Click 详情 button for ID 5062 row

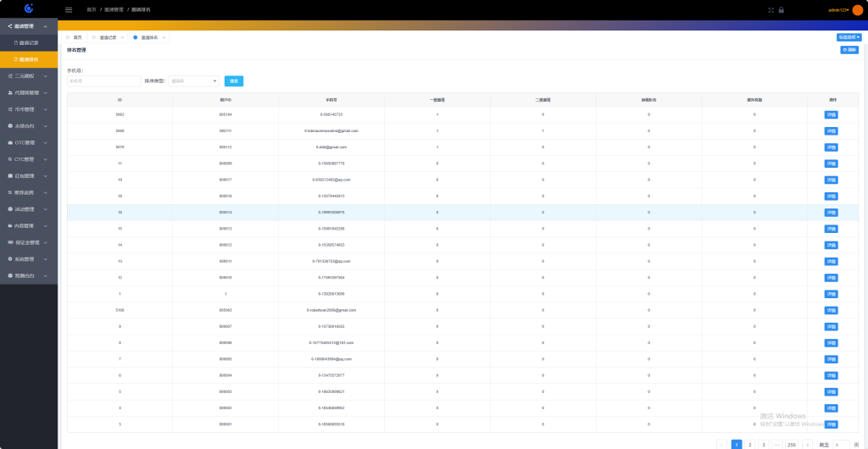tap(831, 114)
